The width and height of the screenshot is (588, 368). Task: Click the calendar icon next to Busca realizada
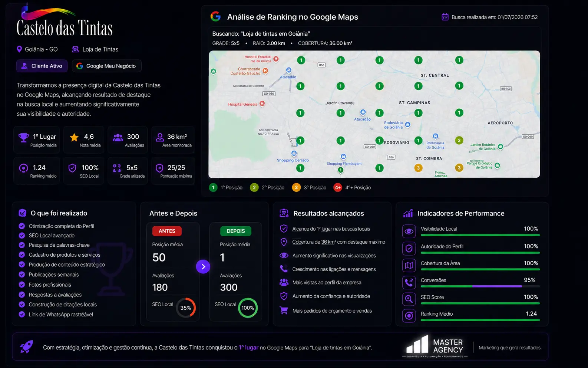click(445, 17)
